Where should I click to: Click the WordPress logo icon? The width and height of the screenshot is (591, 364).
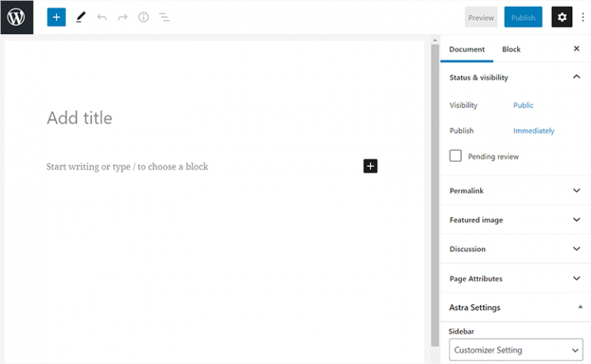coord(17,18)
